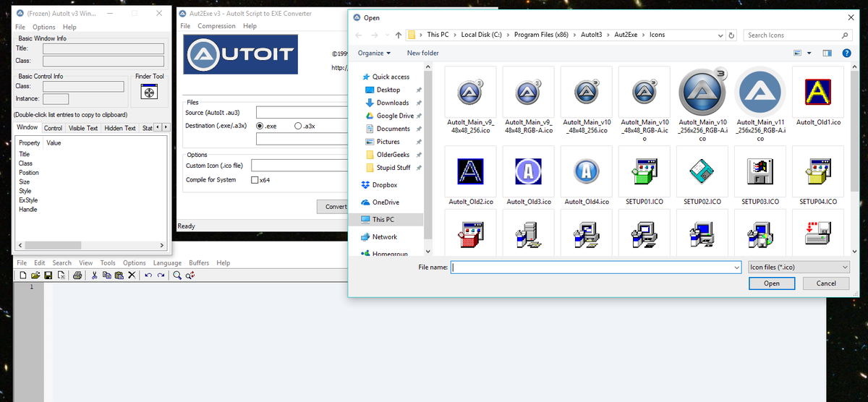The image size is (868, 402).
Task: Click the Replace icon in editor toolbar
Action: (190, 275)
